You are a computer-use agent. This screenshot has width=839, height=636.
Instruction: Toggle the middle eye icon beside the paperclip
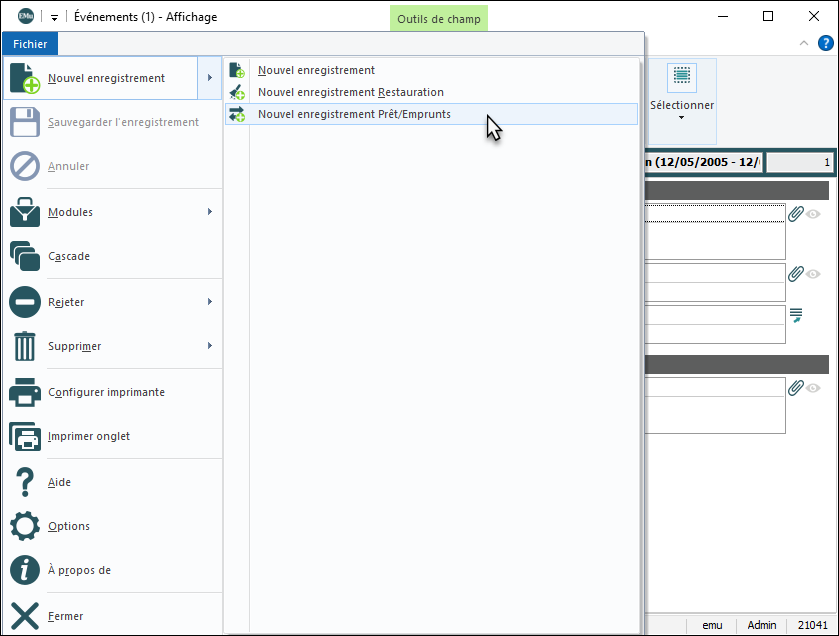coord(814,274)
